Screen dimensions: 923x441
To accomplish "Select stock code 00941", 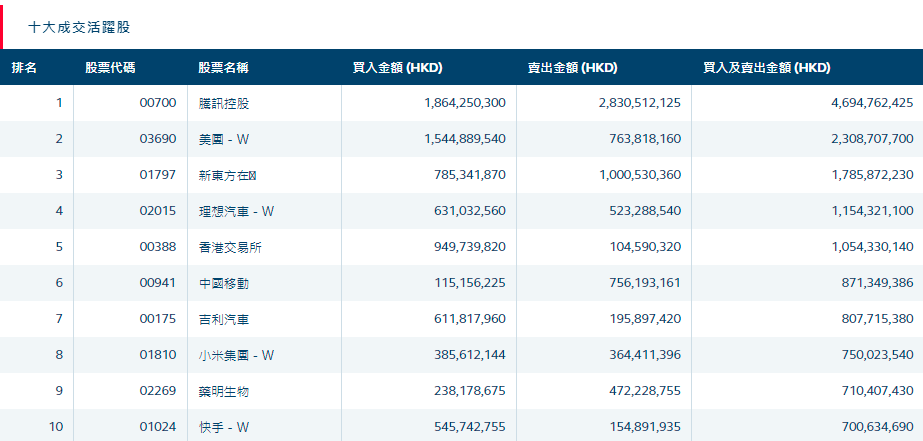I will (158, 283).
